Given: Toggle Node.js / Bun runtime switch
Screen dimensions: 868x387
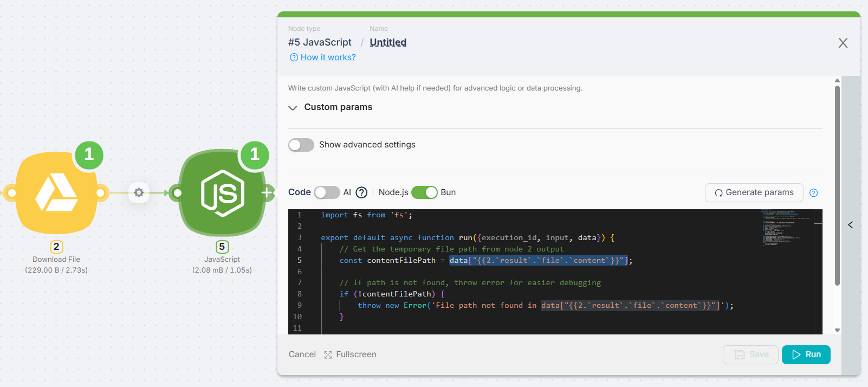Looking at the screenshot, I should coord(424,192).
